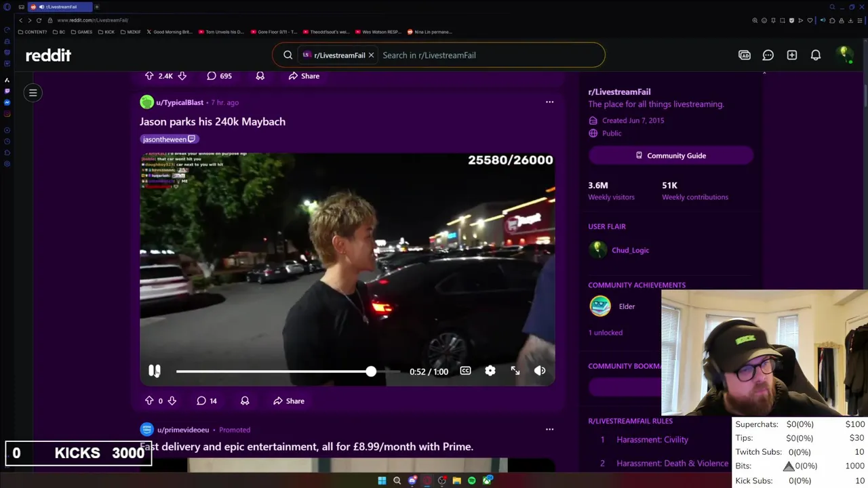This screenshot has width=868, height=488.
Task: Open video settings gear
Action: tap(490, 371)
